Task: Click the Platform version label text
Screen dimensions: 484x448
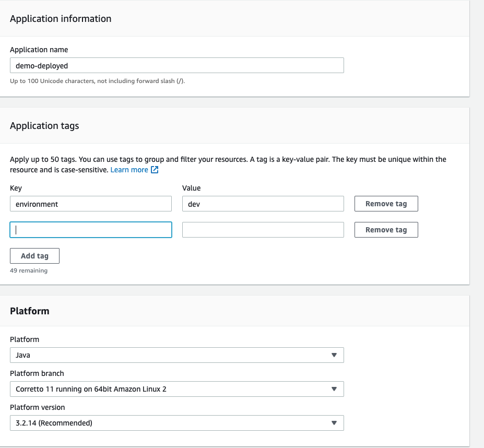Action: click(x=38, y=407)
